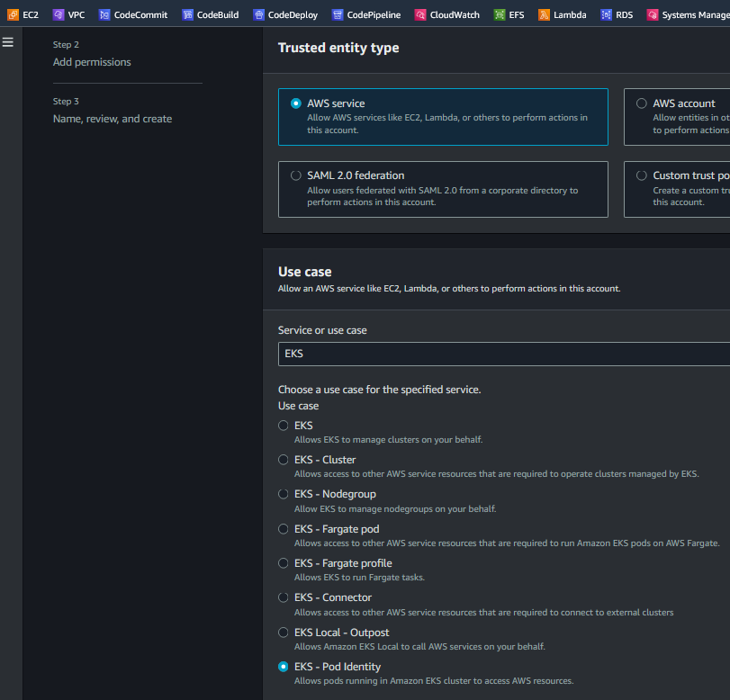Open the EC2 service shortcut icon

pos(13,15)
